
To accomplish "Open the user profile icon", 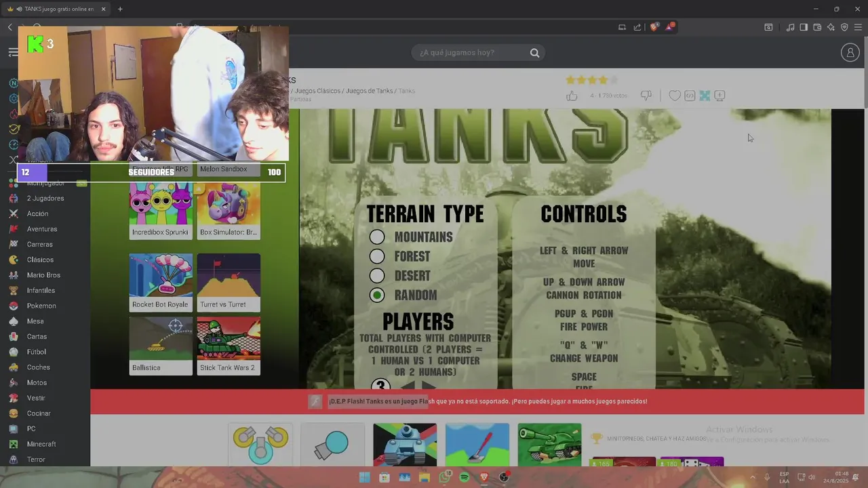I will [850, 53].
